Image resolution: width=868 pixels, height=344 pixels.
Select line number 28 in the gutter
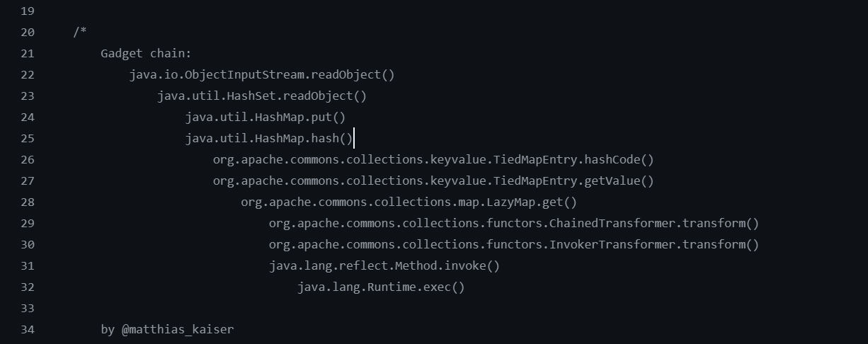point(27,202)
